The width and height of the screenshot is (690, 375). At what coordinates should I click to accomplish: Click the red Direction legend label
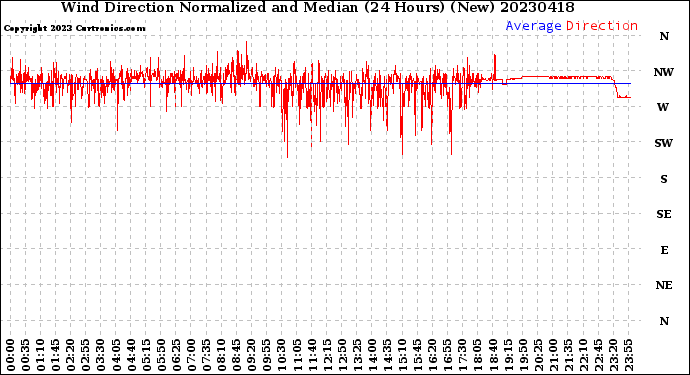(602, 26)
